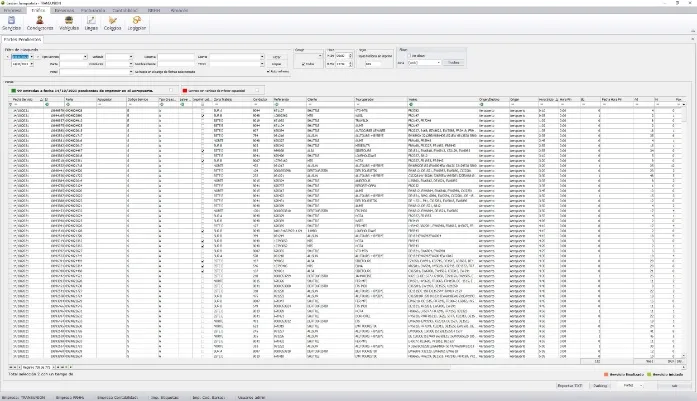Click the grid pager first-record arrow
This screenshot has width=697, height=401.
point(11,367)
